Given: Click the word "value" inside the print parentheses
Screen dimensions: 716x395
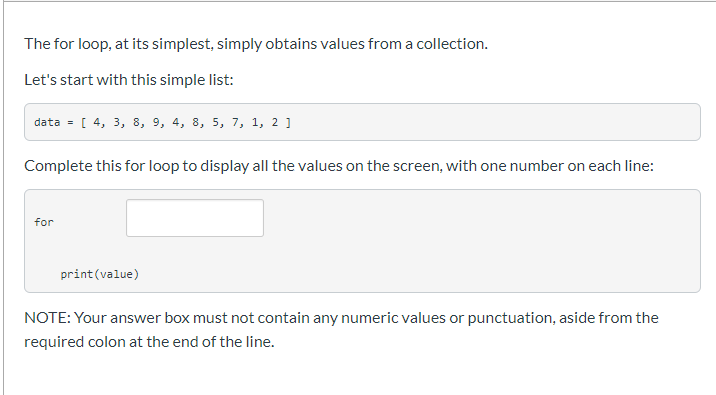Looking at the screenshot, I should [x=116, y=274].
